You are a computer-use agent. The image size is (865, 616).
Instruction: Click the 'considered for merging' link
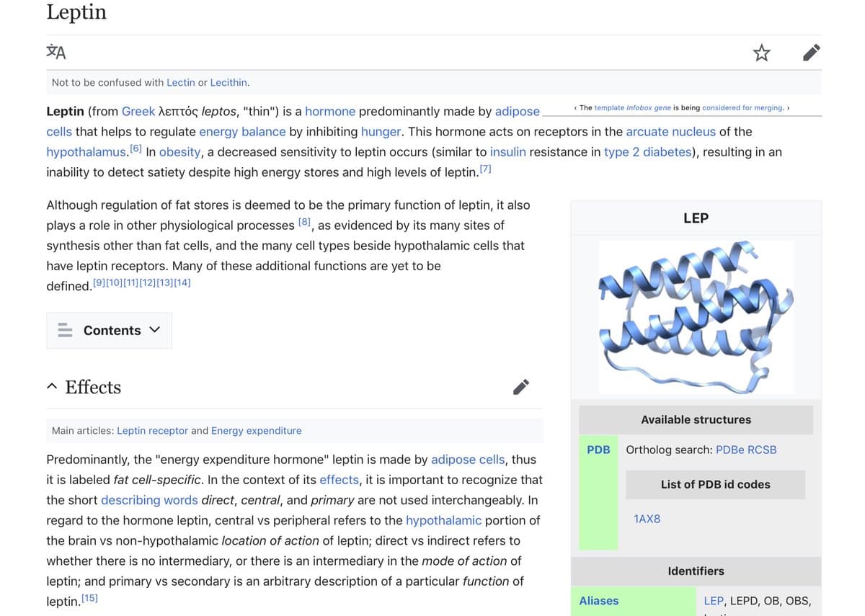742,108
